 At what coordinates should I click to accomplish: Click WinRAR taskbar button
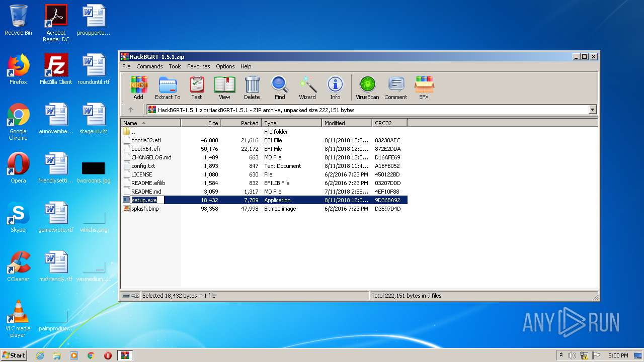click(125, 355)
